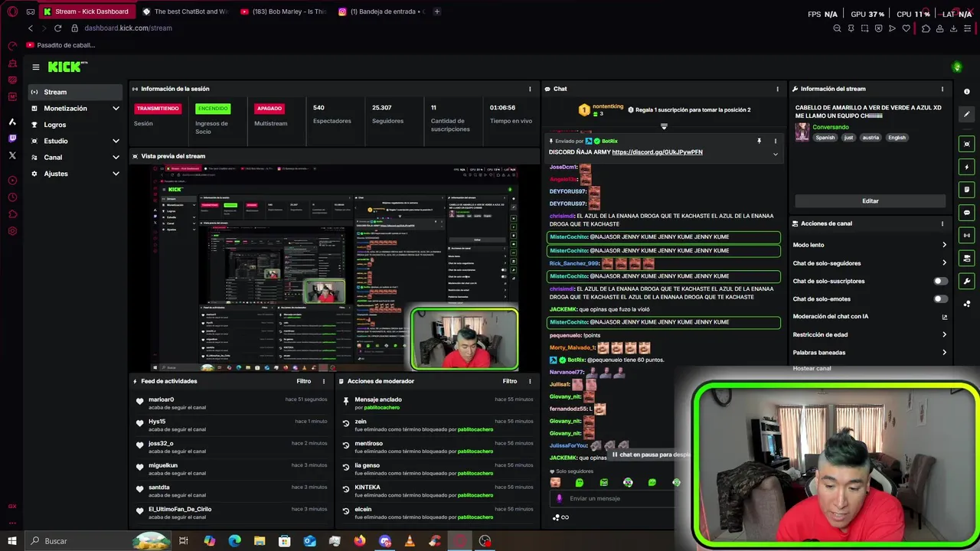Open the Restricción de edad chevron
This screenshot has width=980, height=551.
(944, 334)
